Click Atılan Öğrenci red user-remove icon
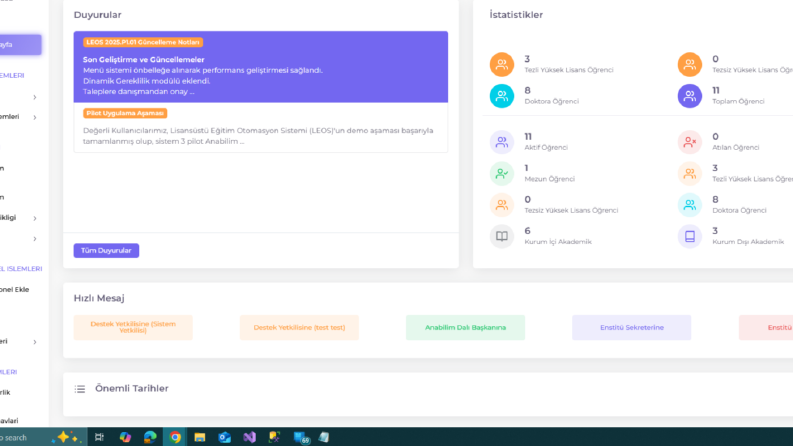Screen dimensions: 793x446 [689, 142]
